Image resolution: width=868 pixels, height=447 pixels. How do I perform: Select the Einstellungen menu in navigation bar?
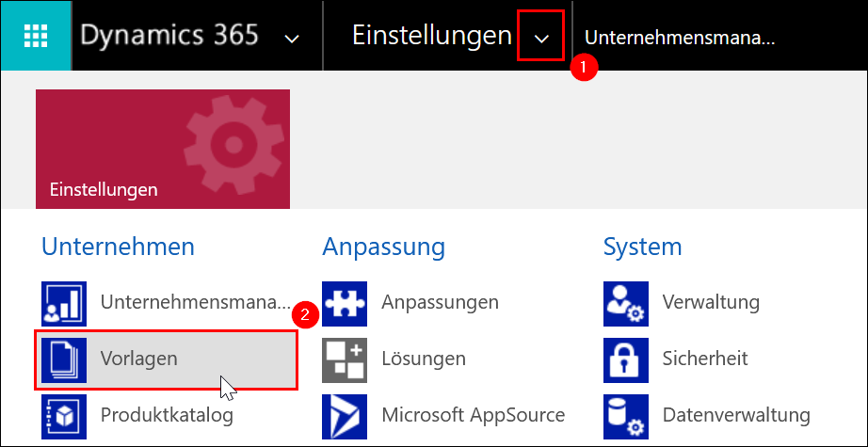tap(432, 36)
